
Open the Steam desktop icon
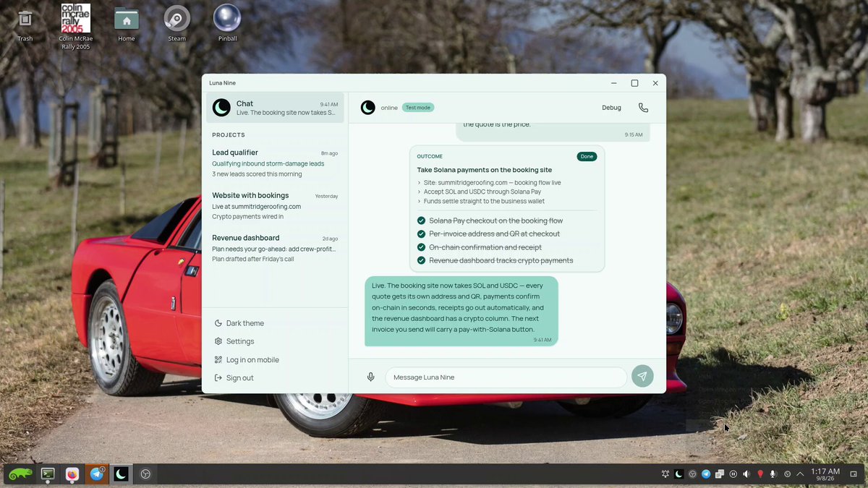tap(177, 23)
